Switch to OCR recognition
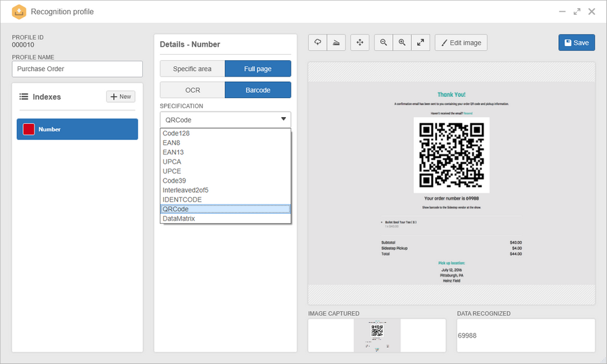The height and width of the screenshot is (364, 607). [192, 90]
